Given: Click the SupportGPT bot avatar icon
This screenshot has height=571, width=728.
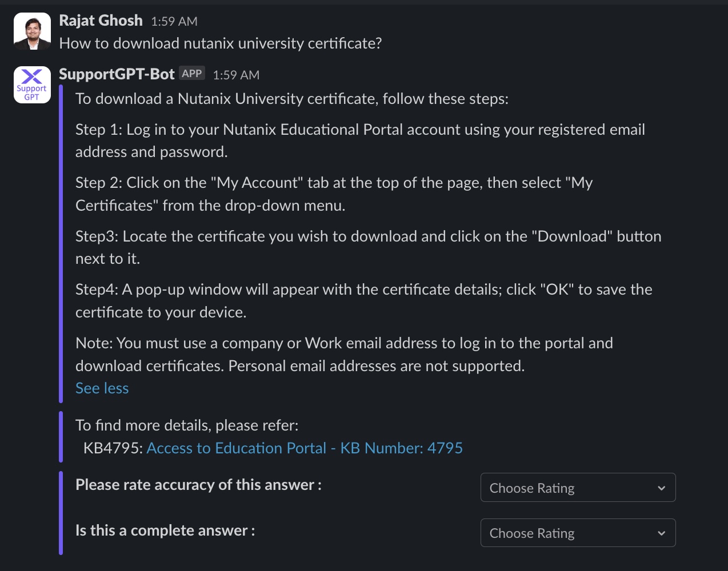Looking at the screenshot, I should 32,85.
